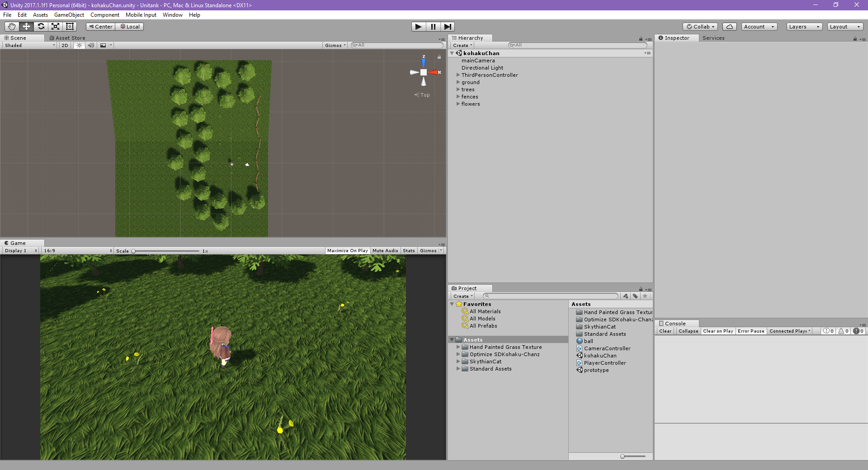The height and width of the screenshot is (470, 868).
Task: Click the Clear console button
Action: tap(665, 331)
